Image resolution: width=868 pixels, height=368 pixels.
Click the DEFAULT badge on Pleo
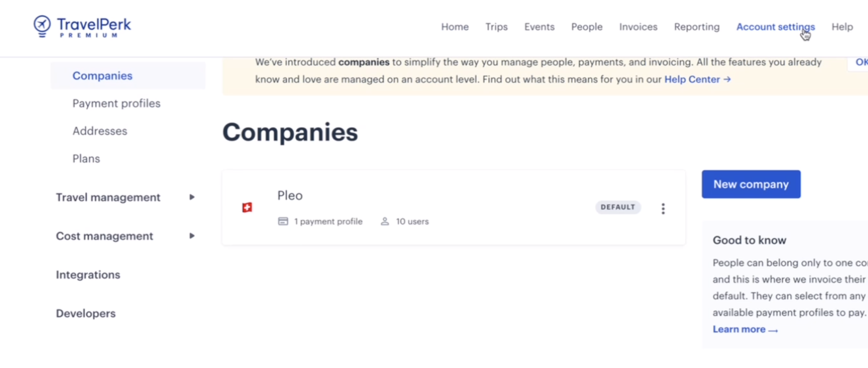[618, 207]
